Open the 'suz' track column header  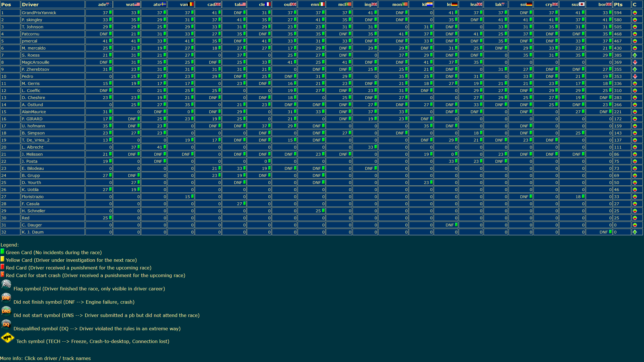pos(575,5)
